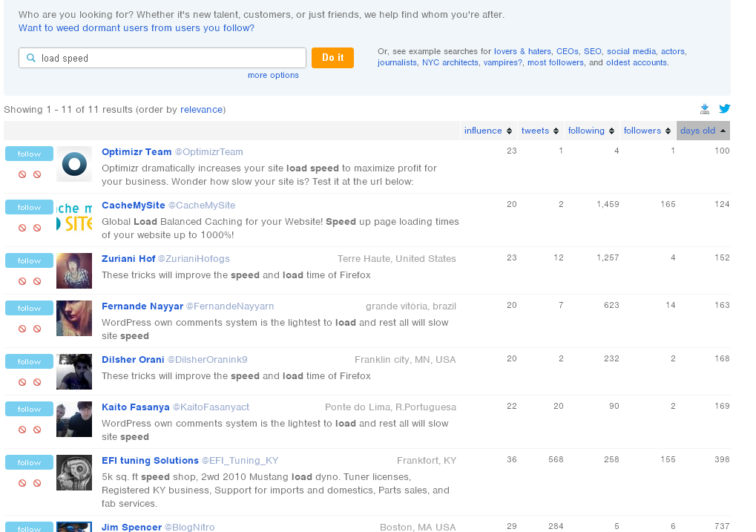The image size is (756, 532).
Task: Sort results by the followers column
Action: pyautogui.click(x=647, y=131)
